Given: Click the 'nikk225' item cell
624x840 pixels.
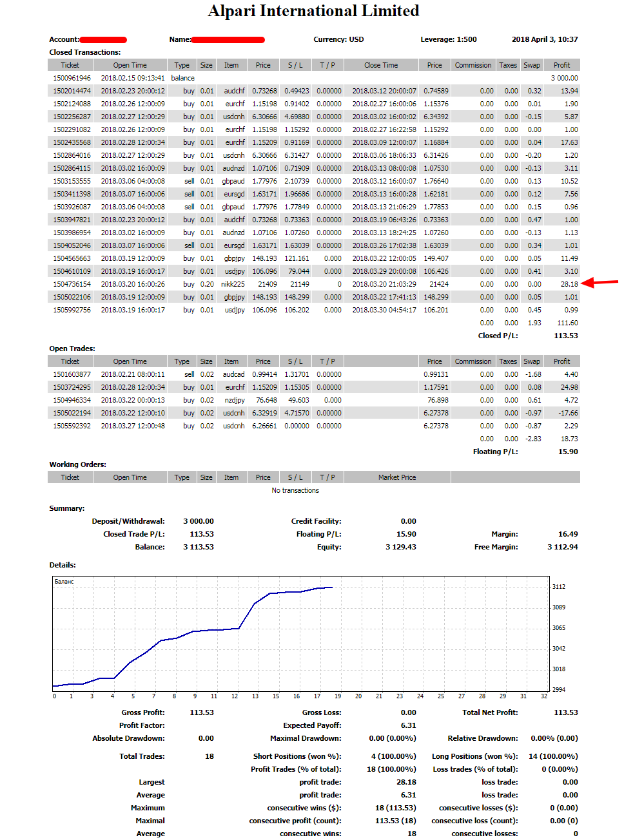Looking at the screenshot, I should 233,284.
